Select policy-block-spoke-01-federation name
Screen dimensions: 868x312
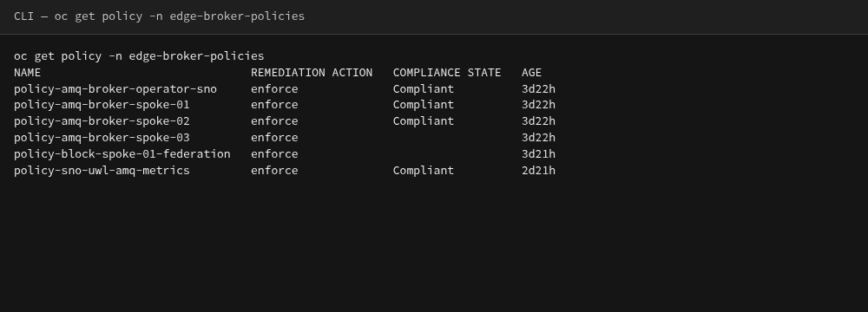pyautogui.click(x=122, y=153)
